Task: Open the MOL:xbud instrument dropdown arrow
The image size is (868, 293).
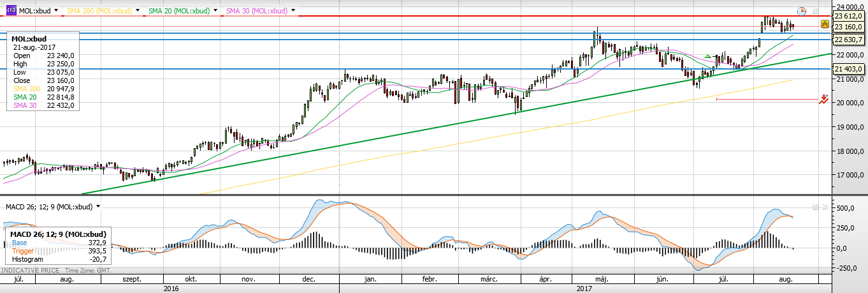Action: pos(56,11)
